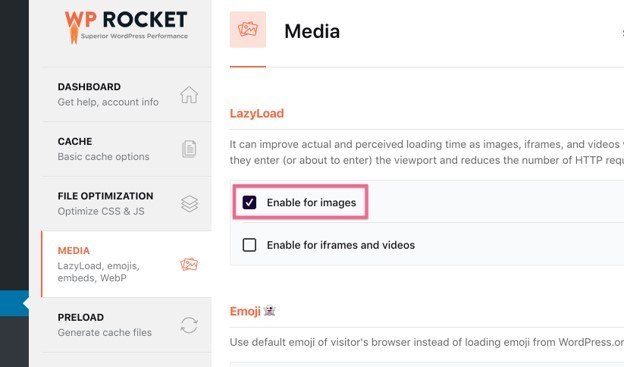The width and height of the screenshot is (624, 367).
Task: Click the Emoji section heading
Action: coord(245,311)
